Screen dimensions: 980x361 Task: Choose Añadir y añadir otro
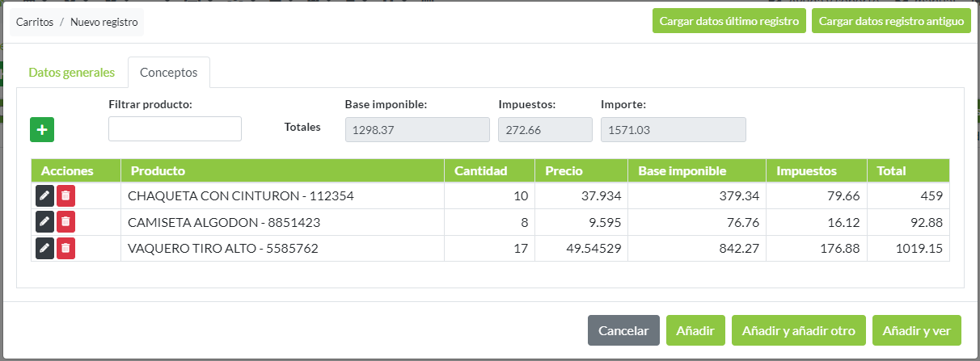(x=799, y=330)
